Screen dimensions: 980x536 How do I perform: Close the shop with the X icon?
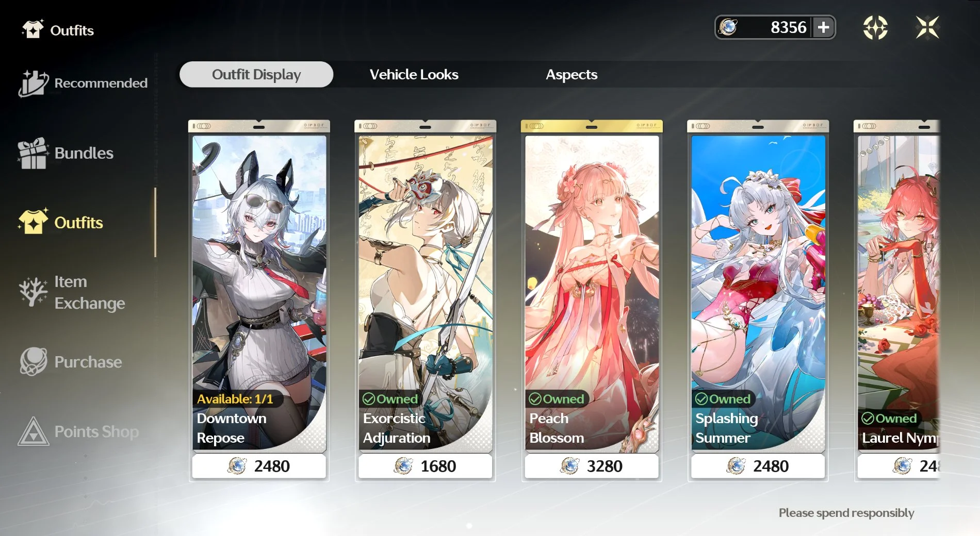927,27
